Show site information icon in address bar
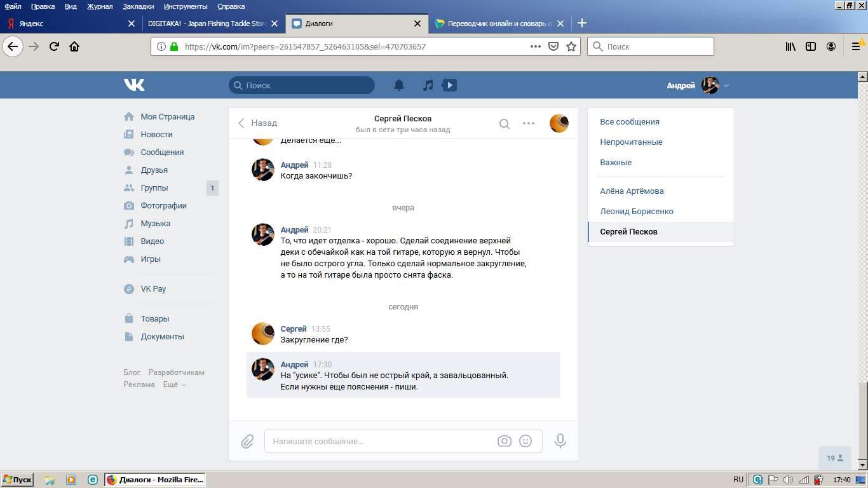 (x=161, y=46)
